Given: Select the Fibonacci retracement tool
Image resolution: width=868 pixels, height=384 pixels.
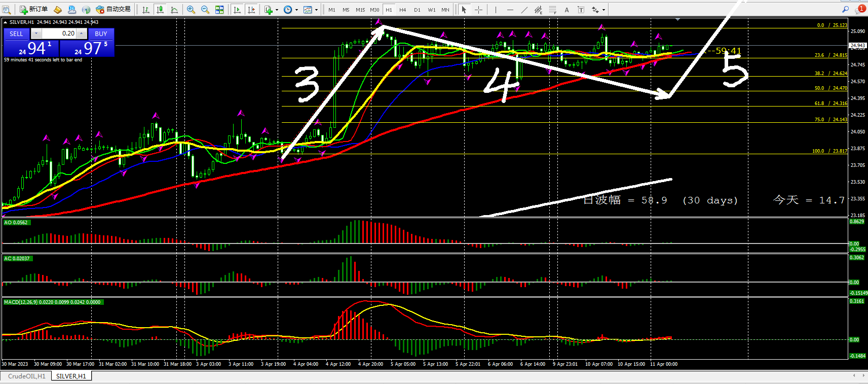Looking at the screenshot, I should (552, 10).
